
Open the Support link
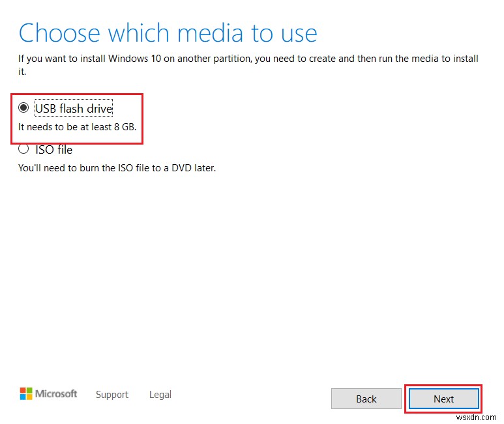(x=112, y=394)
